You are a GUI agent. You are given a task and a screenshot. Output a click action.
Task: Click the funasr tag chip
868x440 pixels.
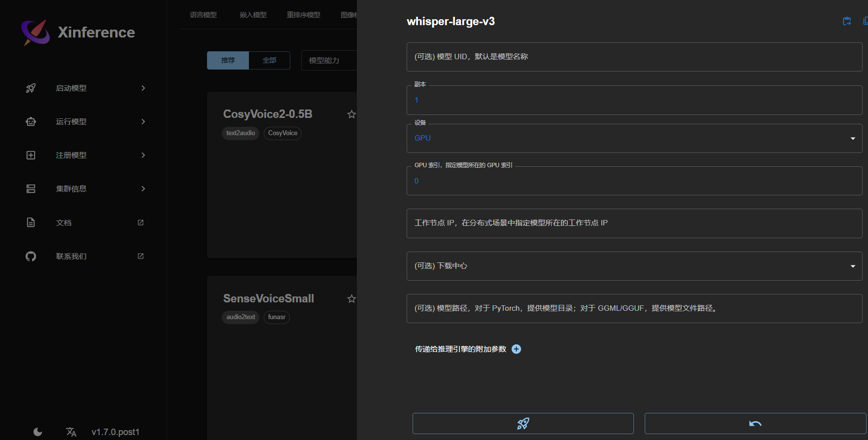[277, 317]
